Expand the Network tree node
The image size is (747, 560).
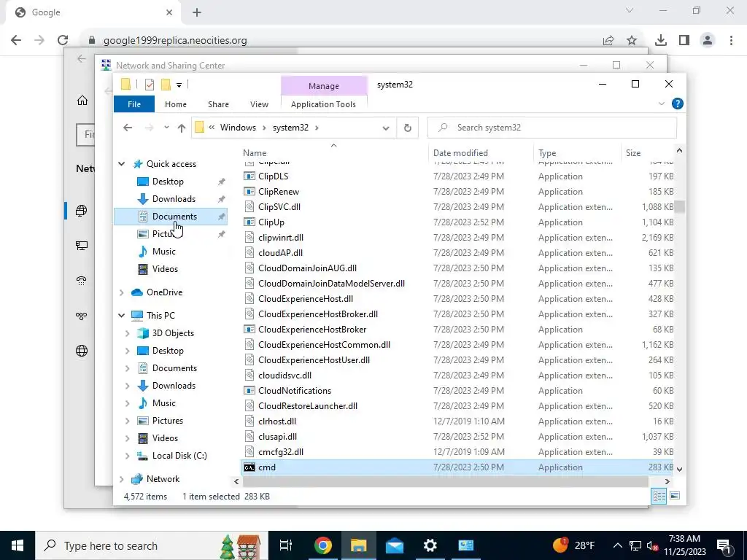point(122,479)
